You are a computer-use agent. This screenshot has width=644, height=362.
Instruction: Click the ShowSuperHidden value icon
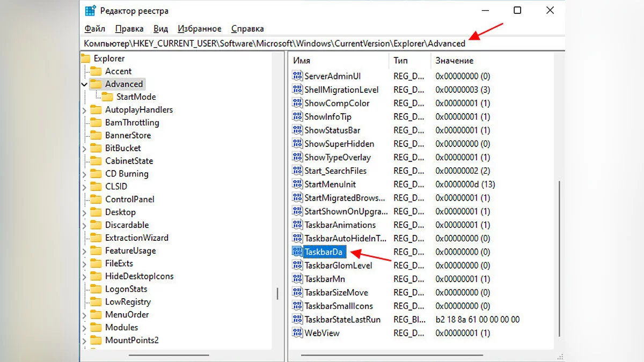297,144
